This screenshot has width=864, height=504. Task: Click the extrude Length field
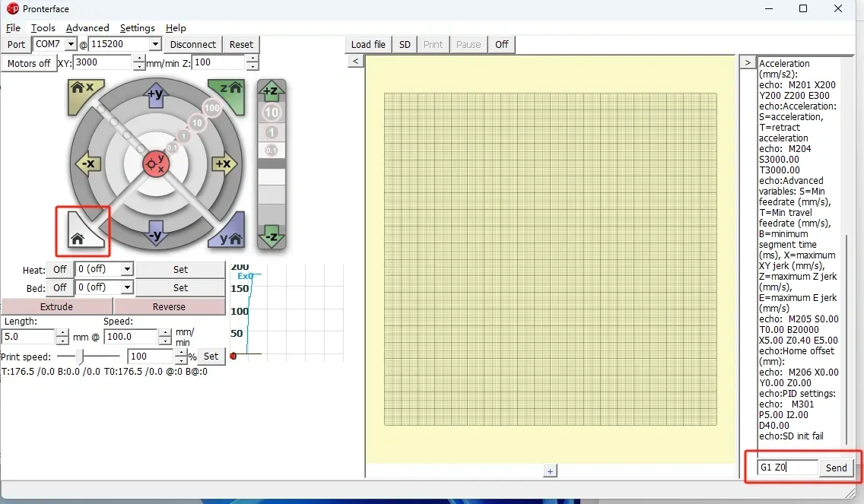click(x=29, y=337)
